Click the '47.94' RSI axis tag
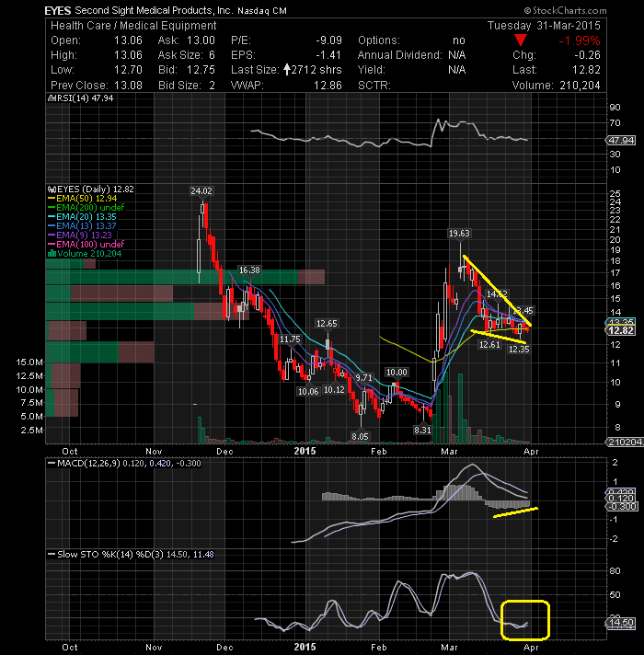This screenshot has height=655, width=644. pos(621,141)
